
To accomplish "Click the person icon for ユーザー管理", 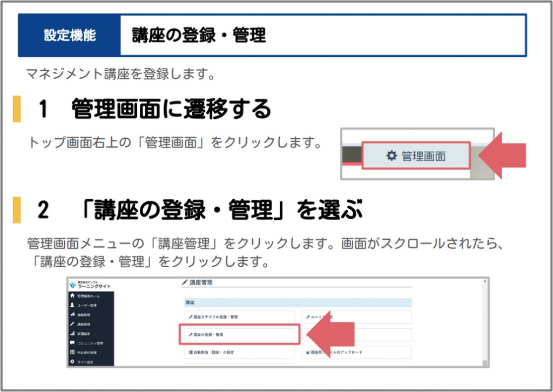I will click(x=72, y=306).
